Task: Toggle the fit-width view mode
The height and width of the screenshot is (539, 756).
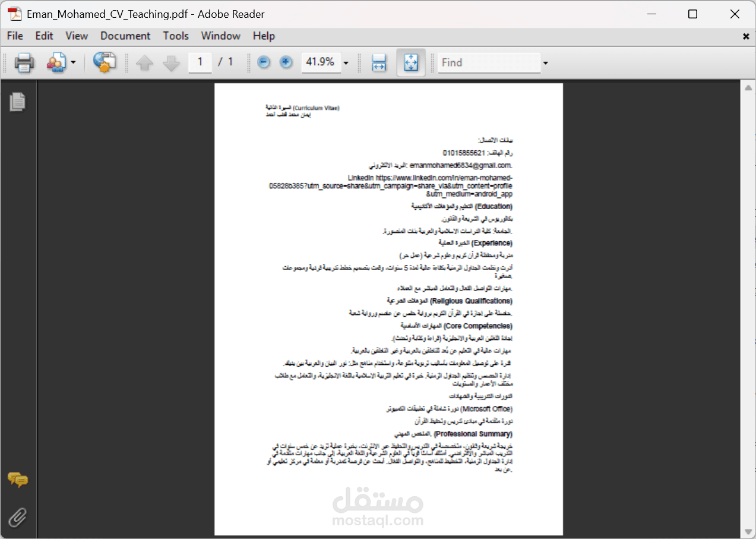Action: tap(378, 62)
